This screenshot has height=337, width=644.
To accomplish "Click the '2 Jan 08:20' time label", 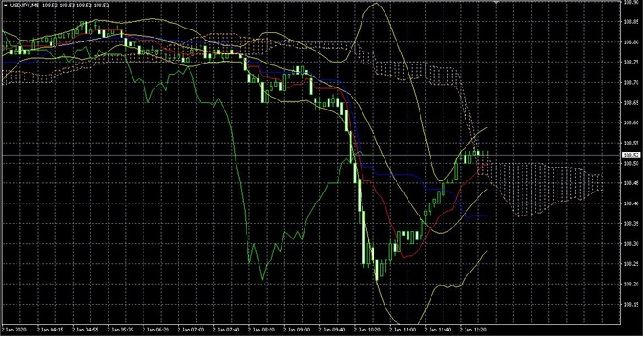I will pyautogui.click(x=261, y=330).
